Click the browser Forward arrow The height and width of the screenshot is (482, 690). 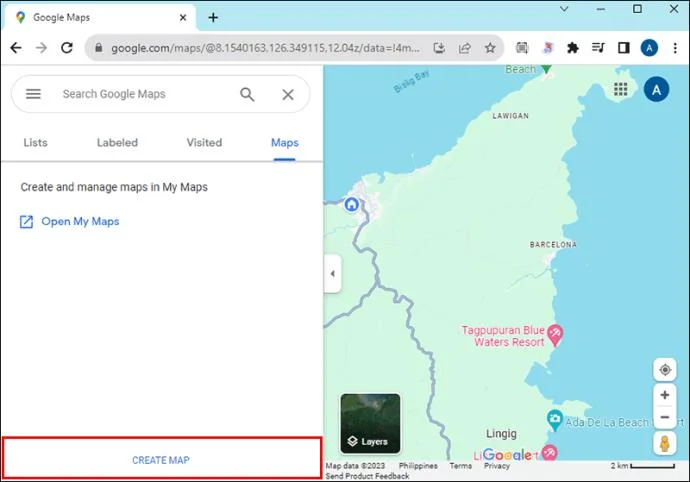coord(41,48)
